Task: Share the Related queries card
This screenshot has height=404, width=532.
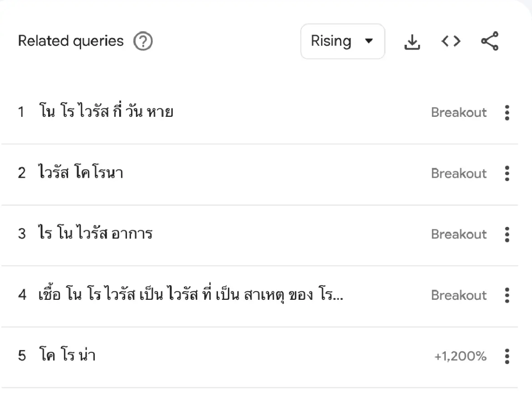Action: click(x=490, y=41)
